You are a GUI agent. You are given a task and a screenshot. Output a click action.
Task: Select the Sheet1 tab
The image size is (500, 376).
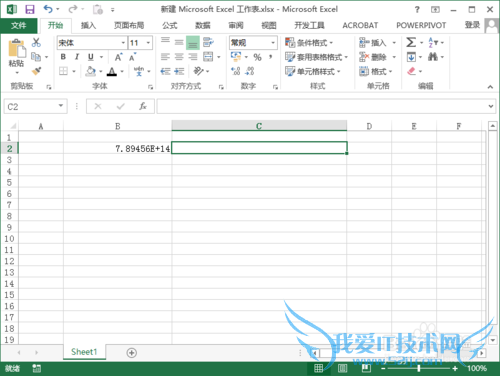click(84, 352)
